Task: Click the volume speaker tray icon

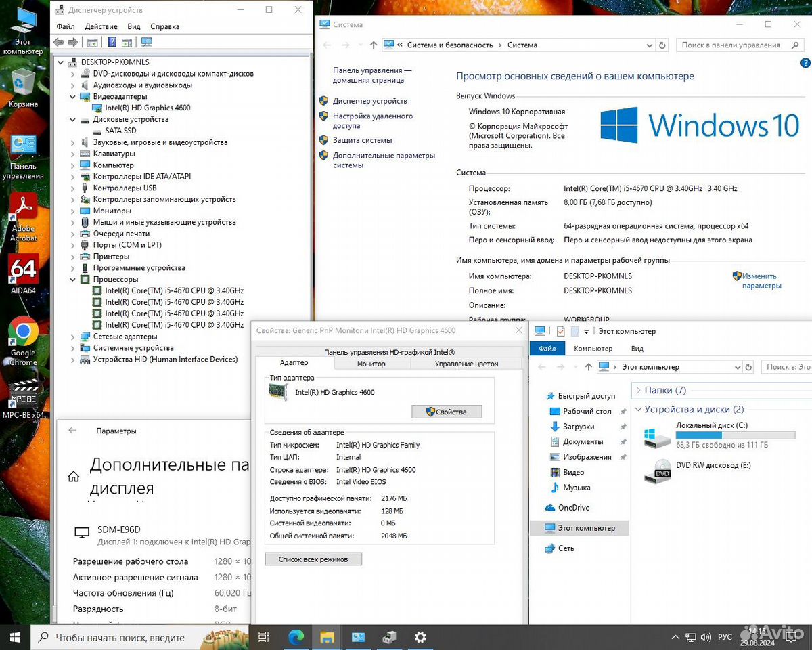Action: click(706, 637)
